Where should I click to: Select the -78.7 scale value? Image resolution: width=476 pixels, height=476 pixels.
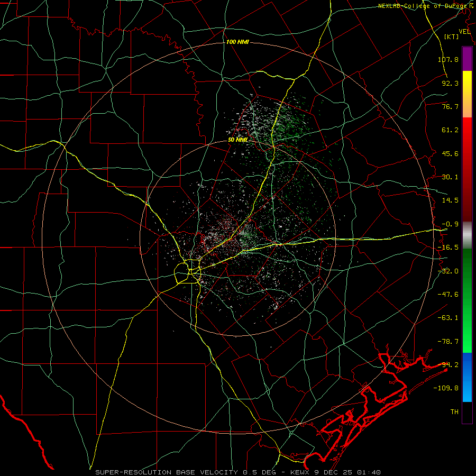448,342
